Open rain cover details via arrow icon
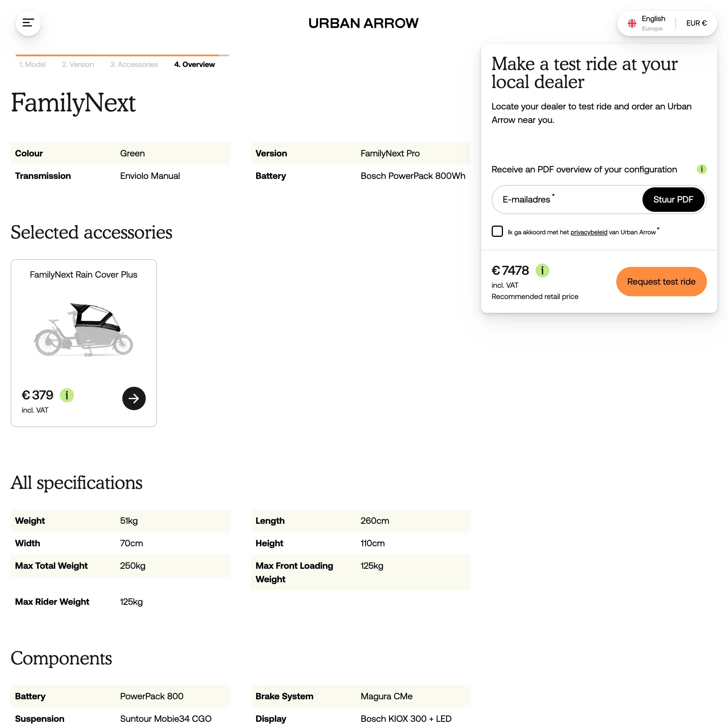The height and width of the screenshot is (728, 728). (x=134, y=398)
